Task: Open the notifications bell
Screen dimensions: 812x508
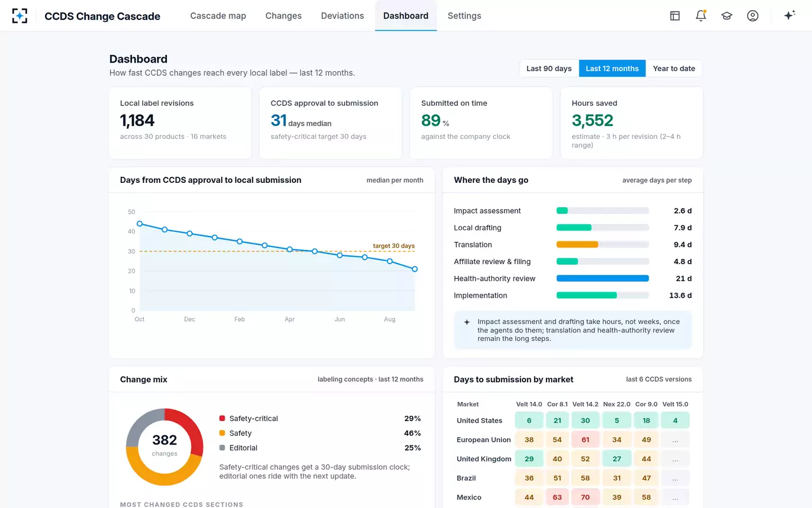Action: [701, 16]
